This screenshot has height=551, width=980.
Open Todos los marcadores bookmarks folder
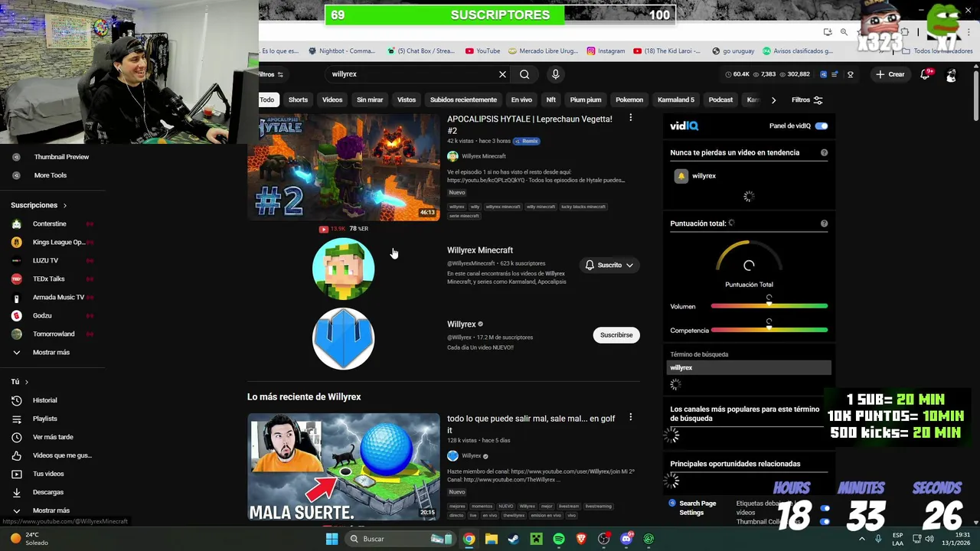938,51
